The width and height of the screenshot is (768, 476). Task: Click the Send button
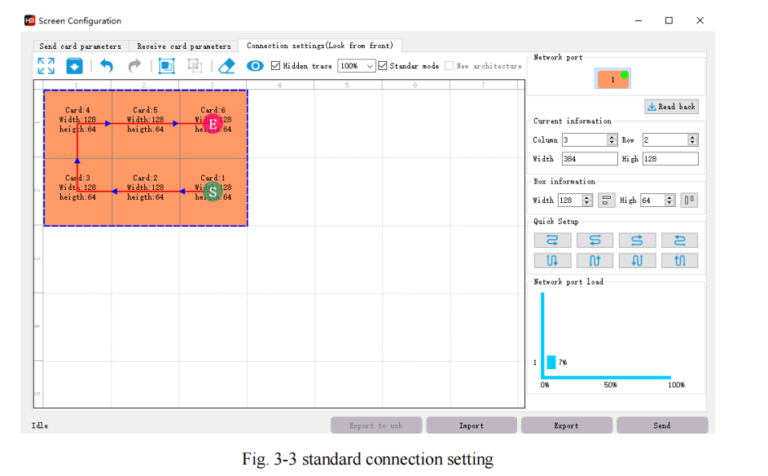tap(661, 425)
